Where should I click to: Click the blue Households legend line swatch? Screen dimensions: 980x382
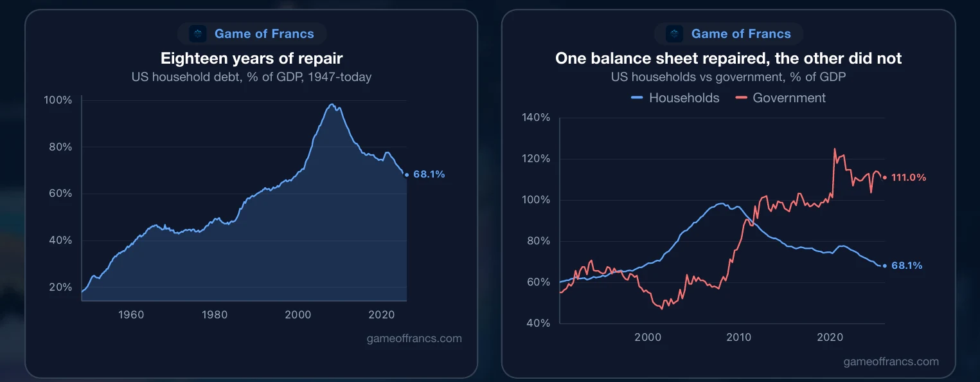point(637,98)
